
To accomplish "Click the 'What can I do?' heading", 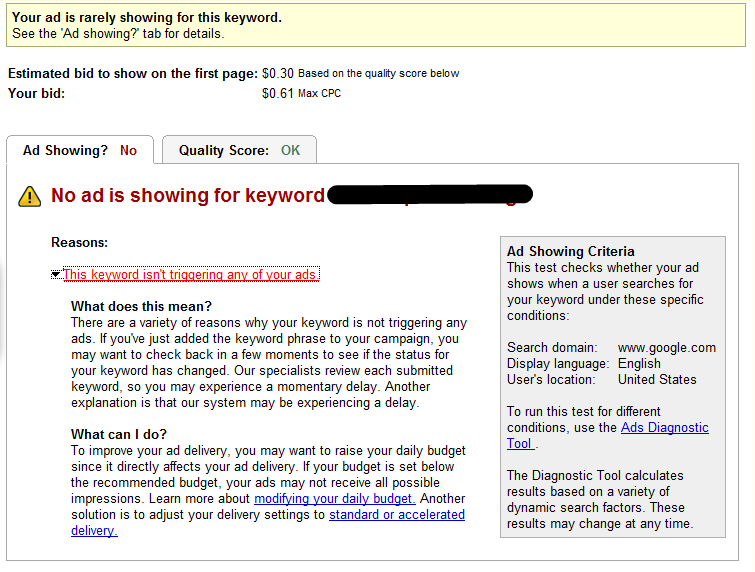I will (x=119, y=434).
